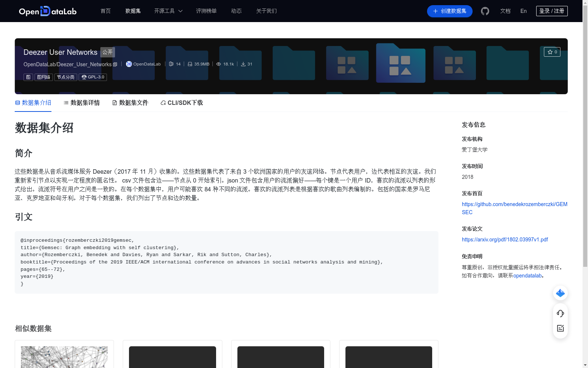
Task: Select the 节点分类 tag
Action: 66,77
